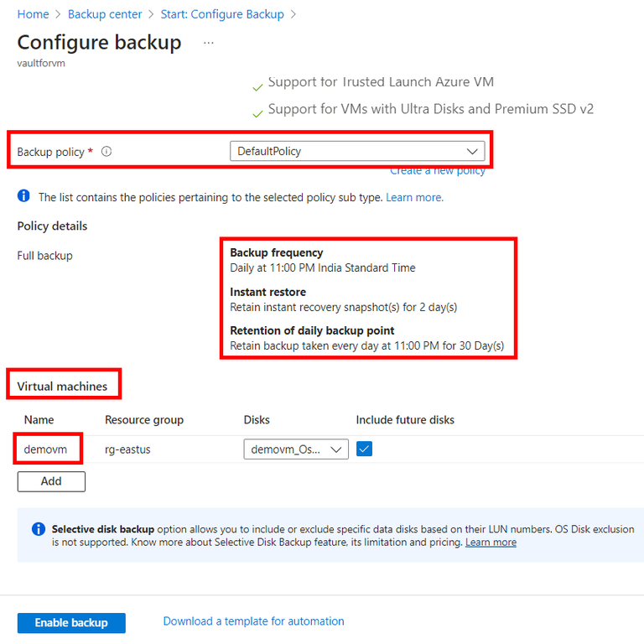This screenshot has height=644, width=644.
Task: Click the info icon next to Backup policy
Action: (106, 152)
